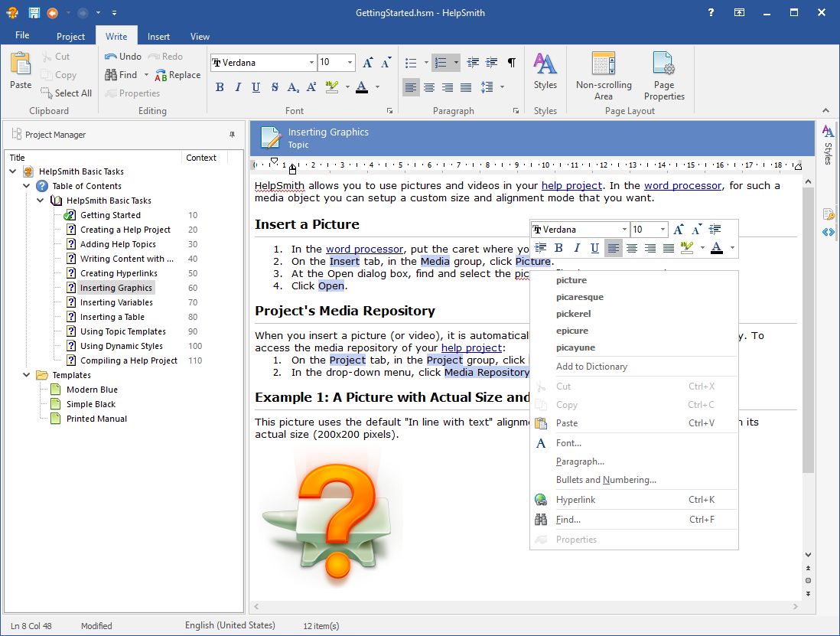Follow the 'word processor' link in the first paragraph
The height and width of the screenshot is (636, 840).
click(x=682, y=185)
